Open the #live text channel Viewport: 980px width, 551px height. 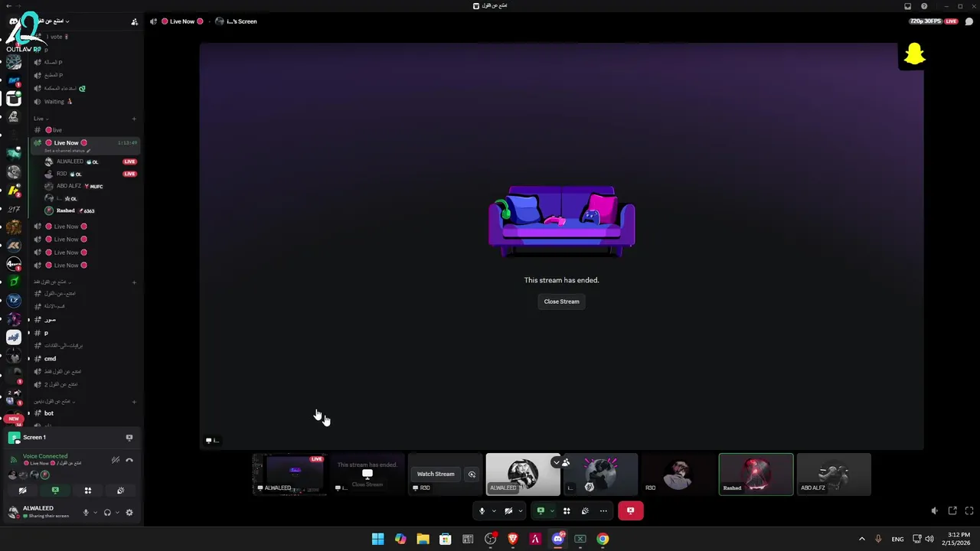point(84,130)
